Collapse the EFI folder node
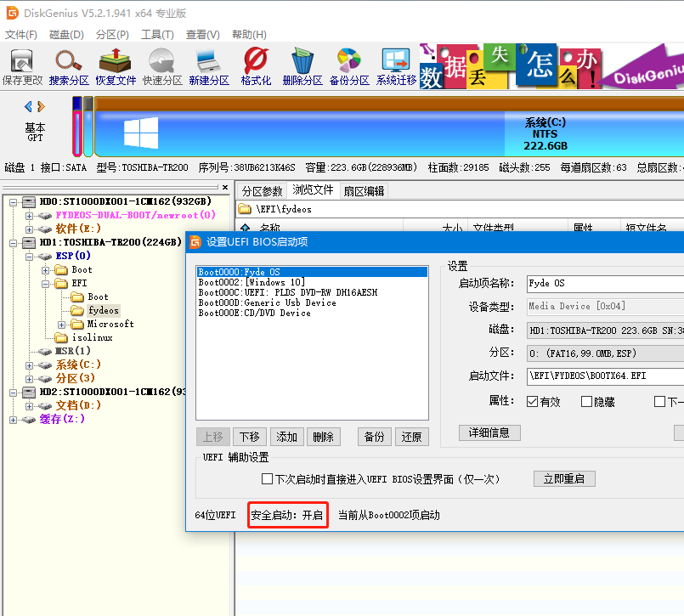Image resolution: width=684 pixels, height=616 pixels. (45, 284)
